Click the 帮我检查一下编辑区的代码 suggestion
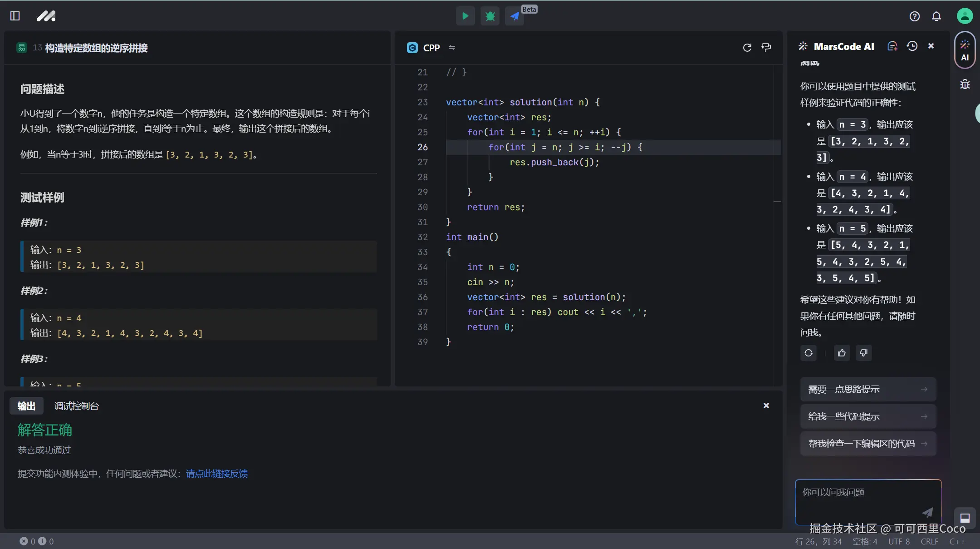Viewport: 980px width, 549px height. (x=867, y=444)
